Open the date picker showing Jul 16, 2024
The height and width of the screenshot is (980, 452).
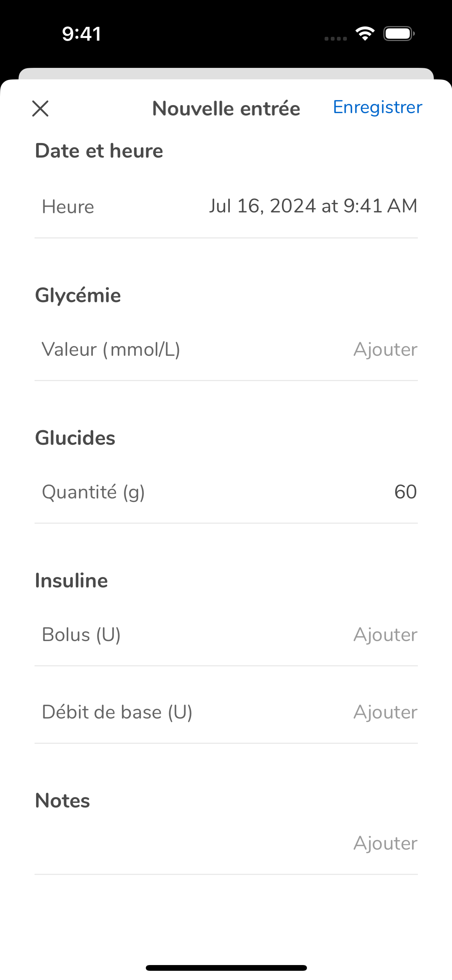coord(313,206)
